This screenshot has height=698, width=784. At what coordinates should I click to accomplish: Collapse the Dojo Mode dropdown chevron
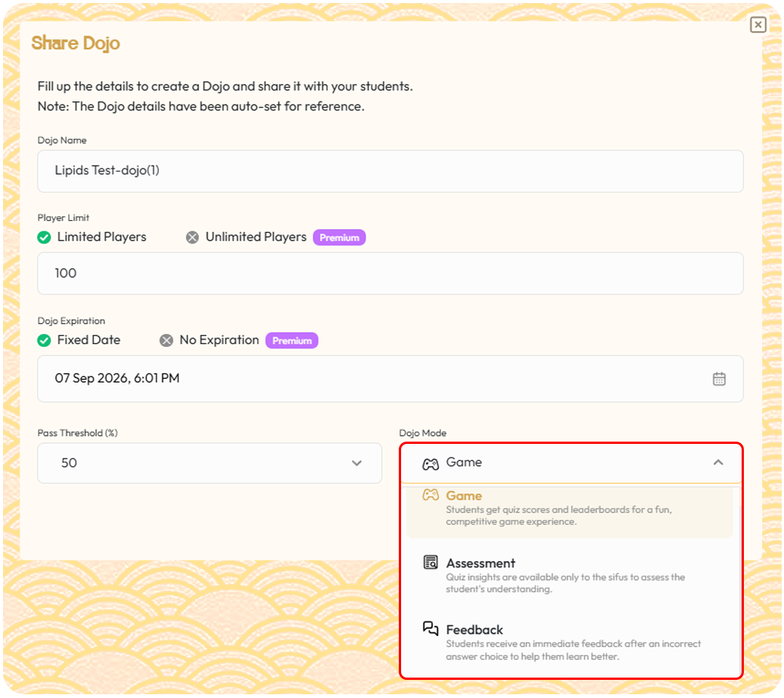click(x=718, y=463)
